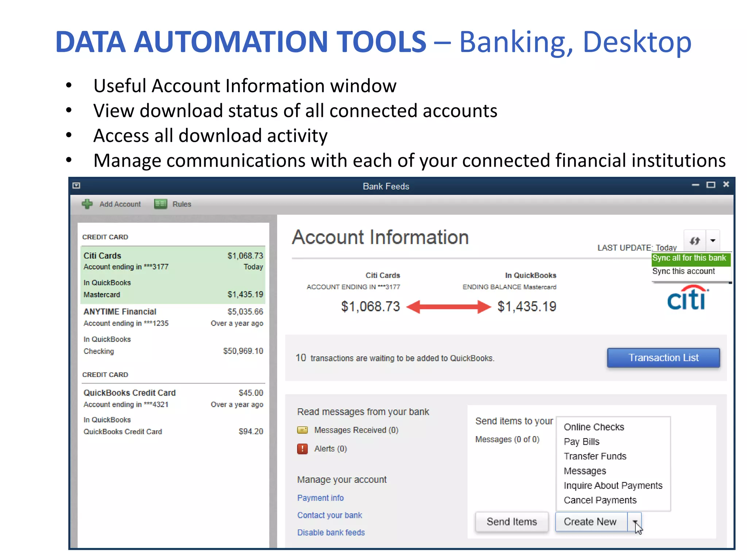This screenshot has width=747, height=560.
Task: Click the Add Account label
Action: [x=120, y=204]
